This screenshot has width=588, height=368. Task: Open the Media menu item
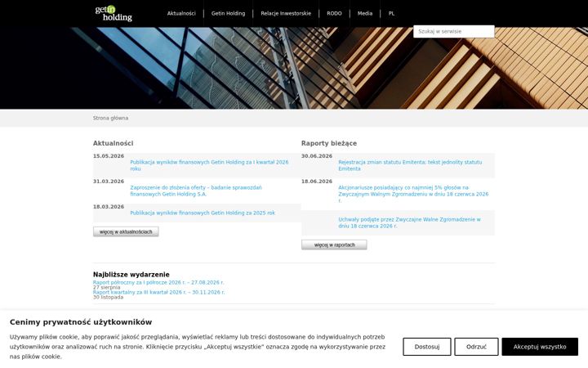365,14
